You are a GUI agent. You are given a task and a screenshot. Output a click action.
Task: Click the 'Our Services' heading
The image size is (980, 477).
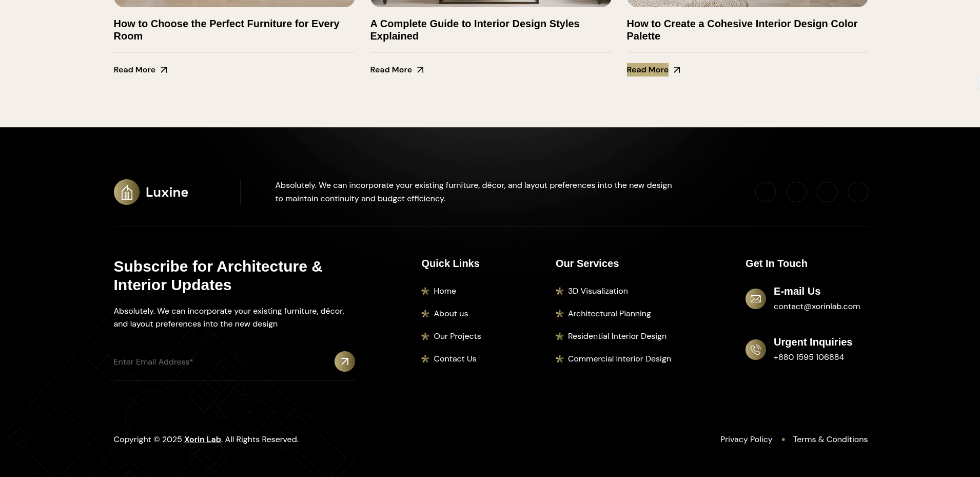(x=587, y=263)
